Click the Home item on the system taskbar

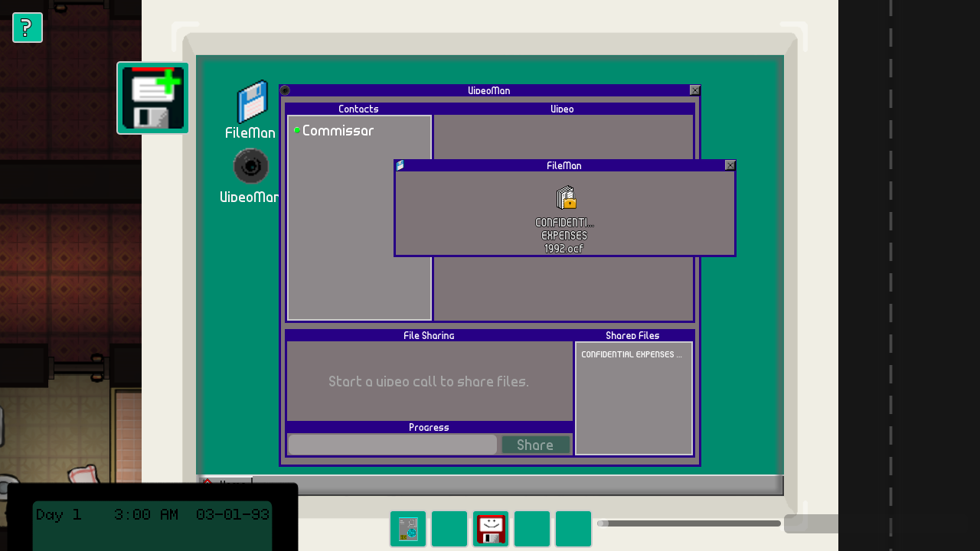tap(226, 484)
